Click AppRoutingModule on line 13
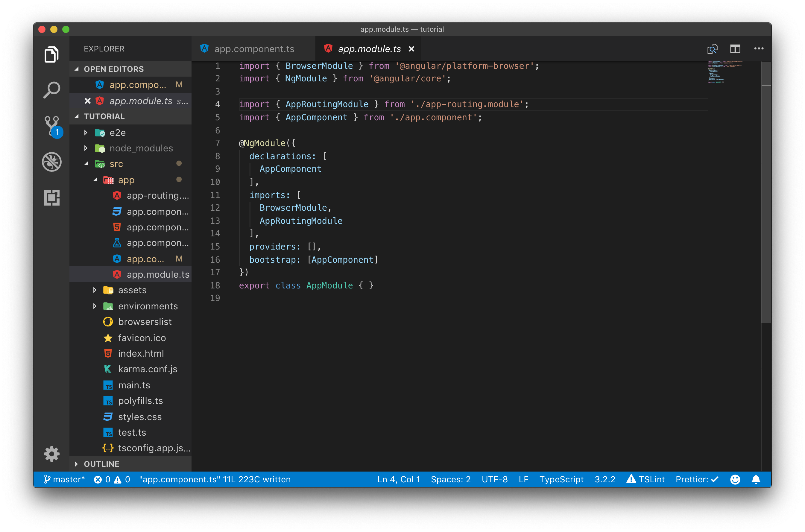The image size is (805, 532). click(301, 221)
